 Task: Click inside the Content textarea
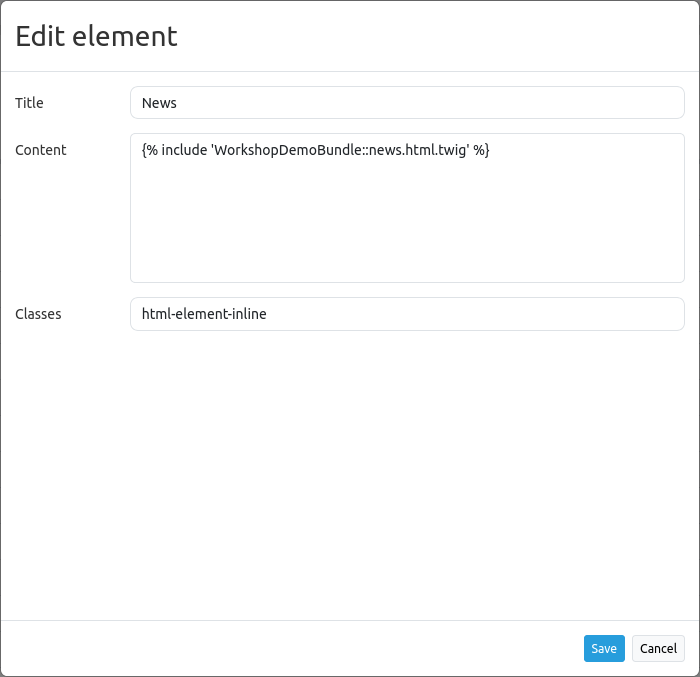(407, 220)
